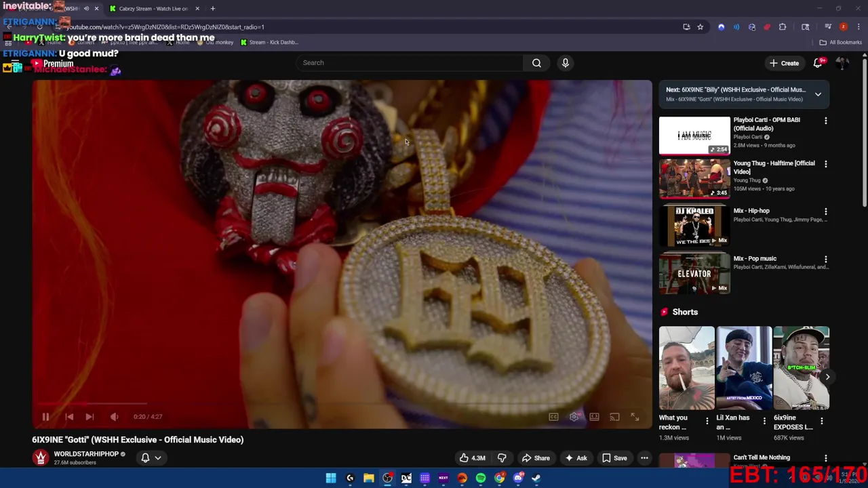868x488 pixels.
Task: Open the WORLDSTARHIPHOP channel name link
Action: (x=86, y=454)
